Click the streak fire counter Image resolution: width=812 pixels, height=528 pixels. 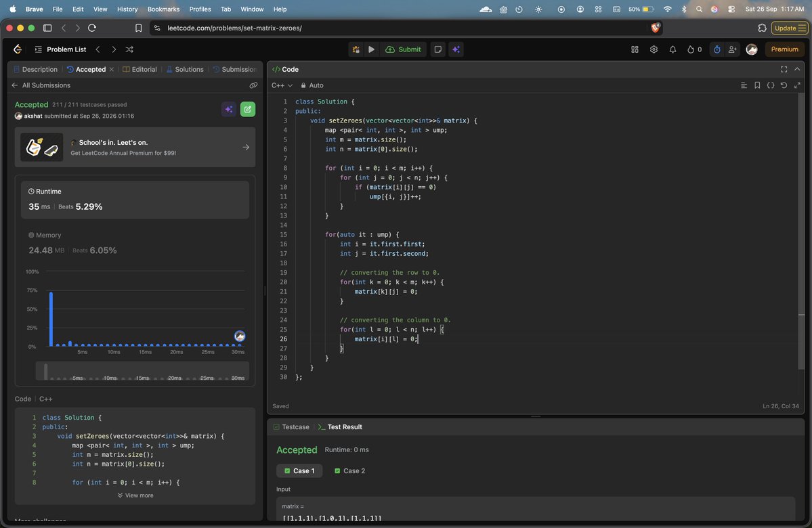(x=694, y=49)
